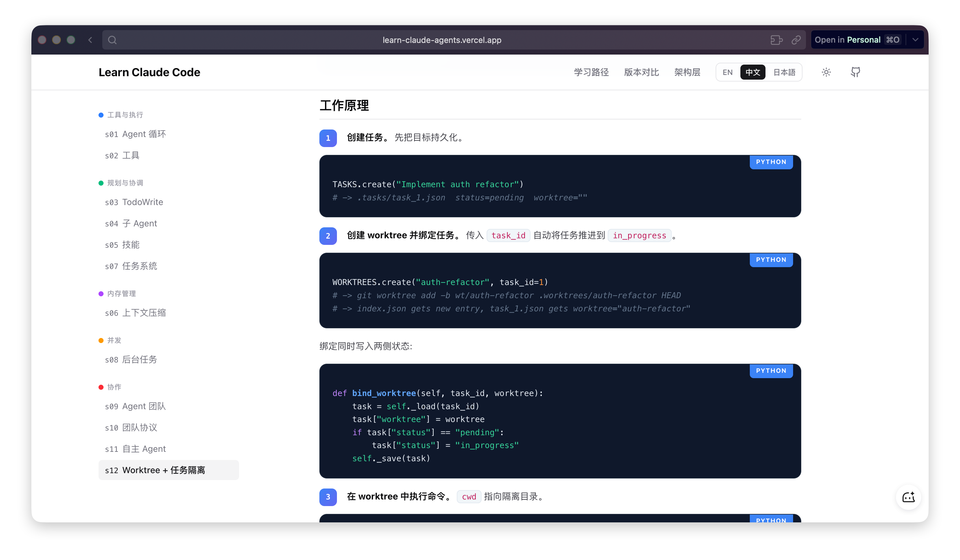Viewport: 960px width, 560px height.
Task: Expand the Open in Personal dropdown arrow
Action: coord(915,40)
